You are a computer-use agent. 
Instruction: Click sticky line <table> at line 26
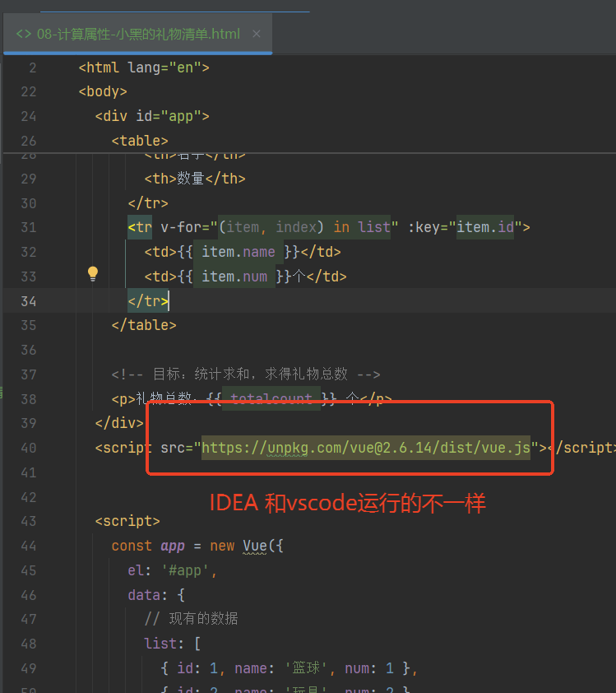point(140,141)
